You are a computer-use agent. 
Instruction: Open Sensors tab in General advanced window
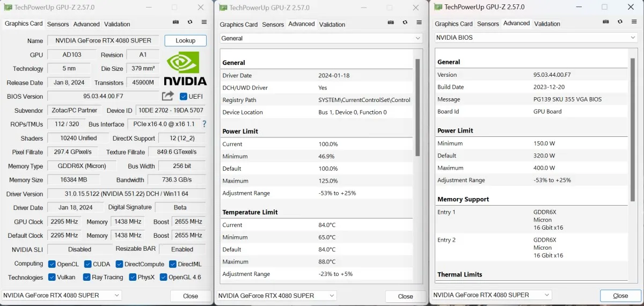pos(273,25)
